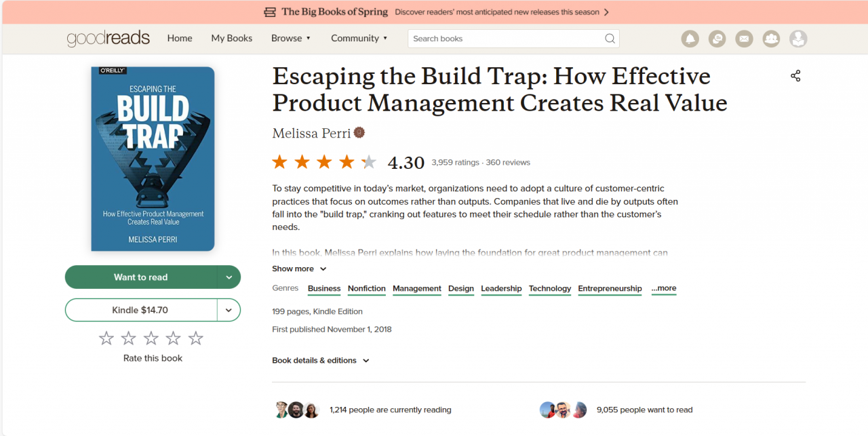Image resolution: width=868 pixels, height=436 pixels.
Task: Open the Business genre link
Action: pos(323,288)
